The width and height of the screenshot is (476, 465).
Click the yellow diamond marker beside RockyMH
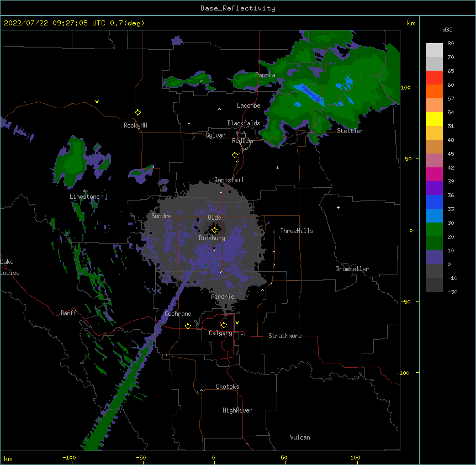click(137, 112)
